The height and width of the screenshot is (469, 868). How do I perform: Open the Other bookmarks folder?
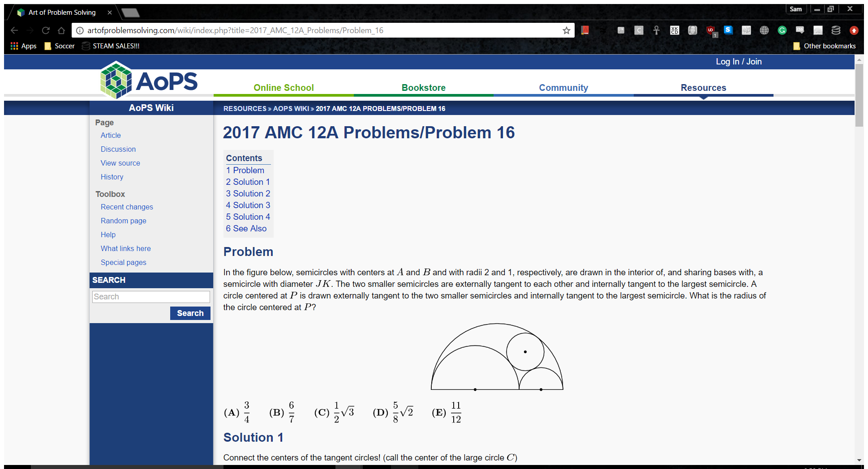(824, 46)
